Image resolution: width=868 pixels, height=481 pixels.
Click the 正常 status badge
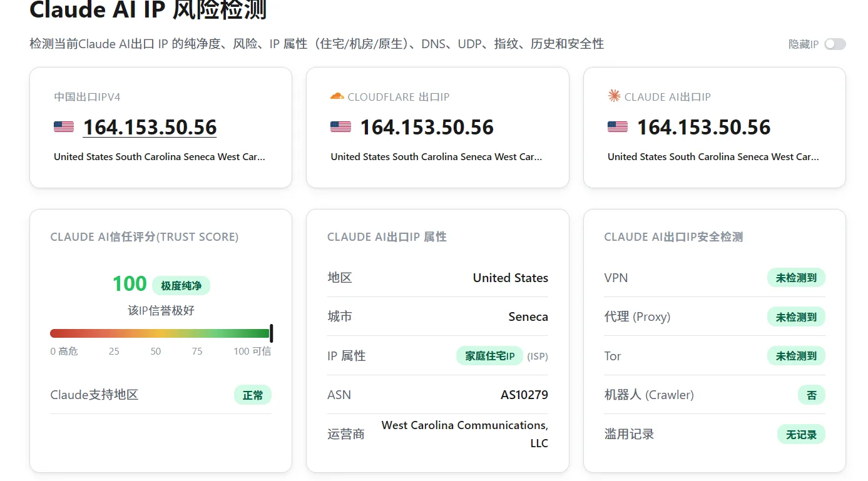point(253,395)
